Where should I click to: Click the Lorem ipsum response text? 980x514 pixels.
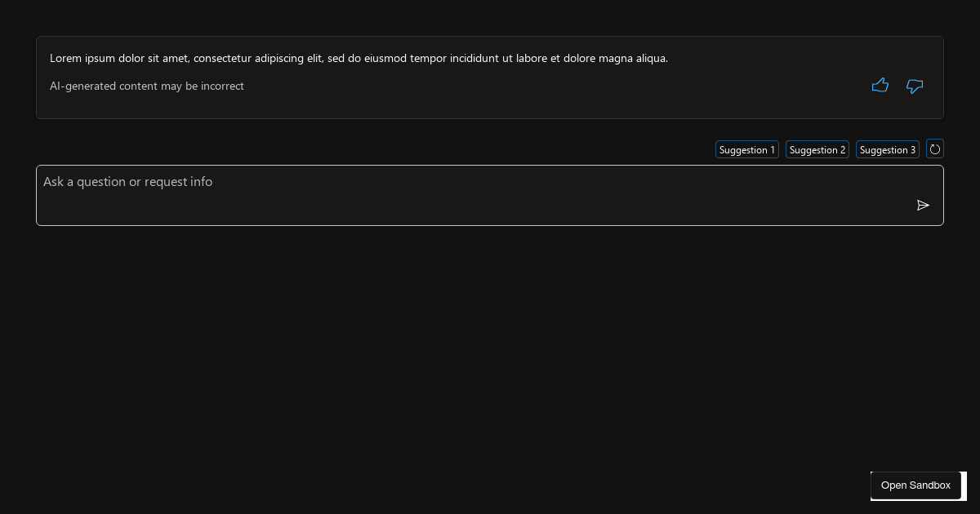click(x=359, y=58)
